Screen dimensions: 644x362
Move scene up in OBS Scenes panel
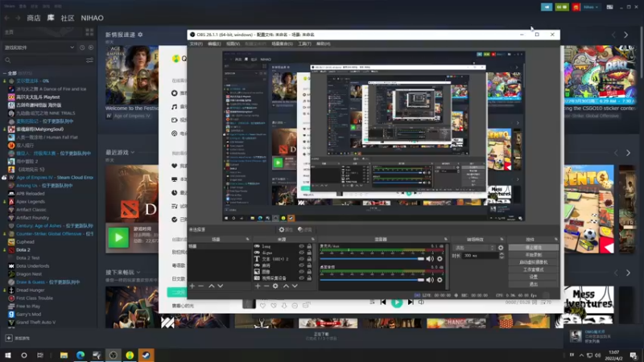click(x=212, y=286)
